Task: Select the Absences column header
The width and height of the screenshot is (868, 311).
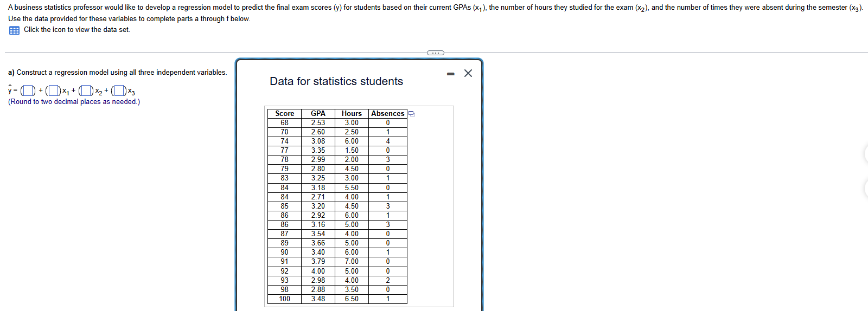Action: tap(388, 113)
